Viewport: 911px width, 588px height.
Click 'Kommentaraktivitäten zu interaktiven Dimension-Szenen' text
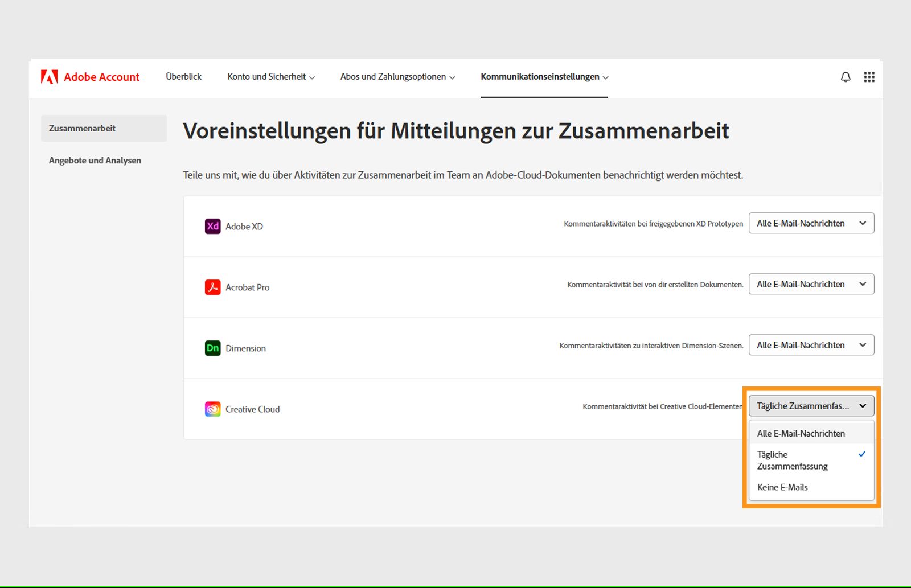click(x=651, y=346)
